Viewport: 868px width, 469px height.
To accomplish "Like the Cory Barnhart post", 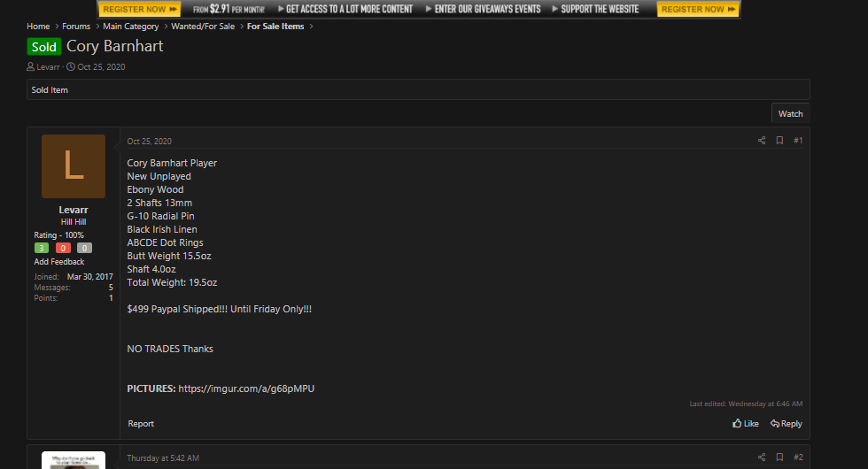I will click(746, 424).
